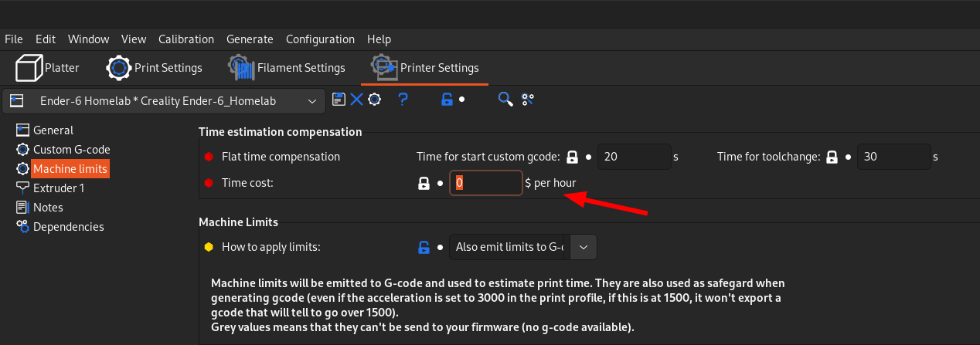Click the lock icon for Time cost
This screenshot has width=980, height=345.
424,183
